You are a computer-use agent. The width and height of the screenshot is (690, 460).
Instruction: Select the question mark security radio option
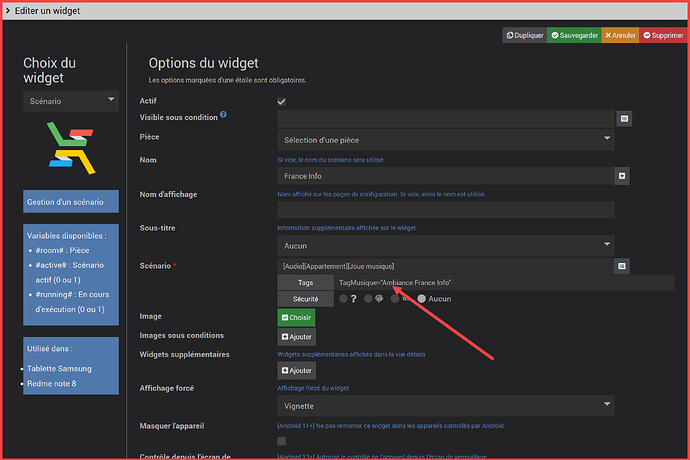pos(344,299)
